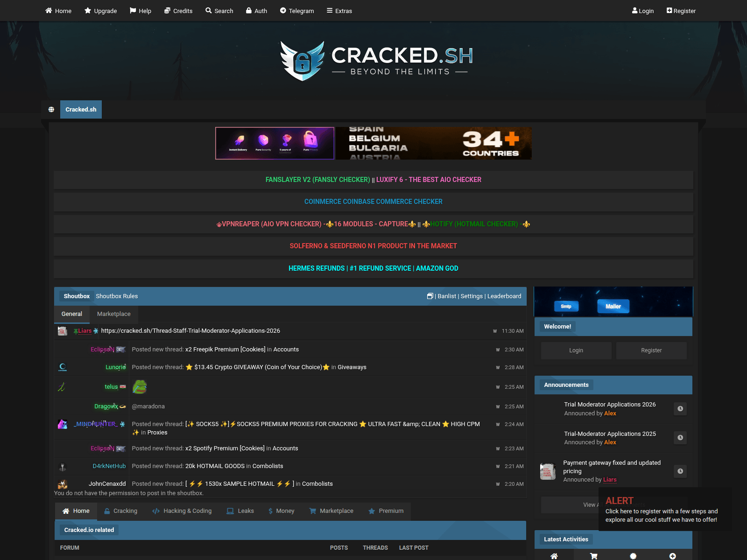The width and height of the screenshot is (747, 560).
Task: Select Marketplace tab next to Money tab
Action: [331, 511]
